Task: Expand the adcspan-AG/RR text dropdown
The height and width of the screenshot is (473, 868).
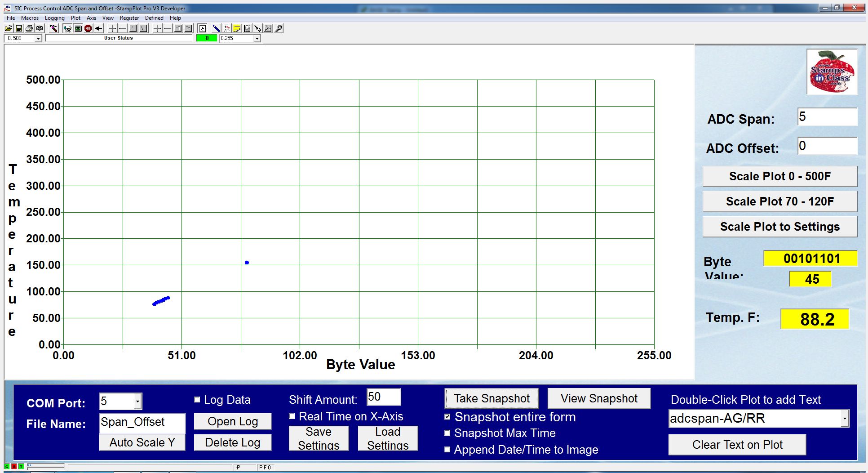Action: point(845,419)
